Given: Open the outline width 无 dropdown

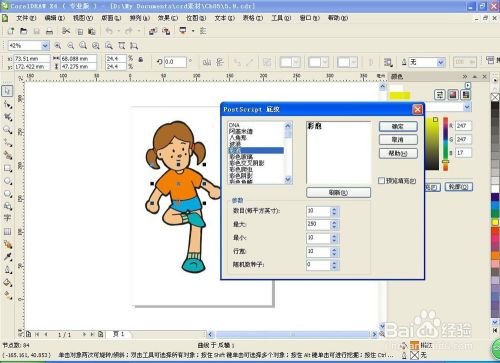Looking at the screenshot, I should [x=441, y=62].
